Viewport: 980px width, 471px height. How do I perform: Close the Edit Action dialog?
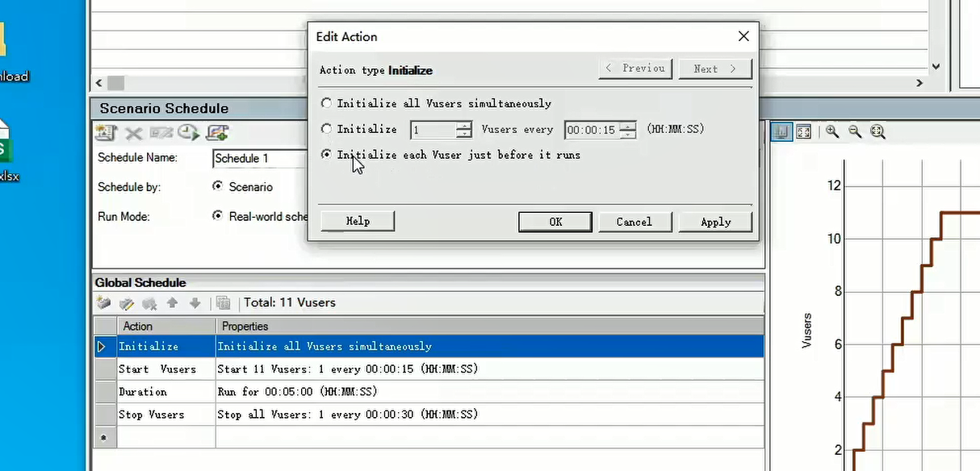click(743, 36)
